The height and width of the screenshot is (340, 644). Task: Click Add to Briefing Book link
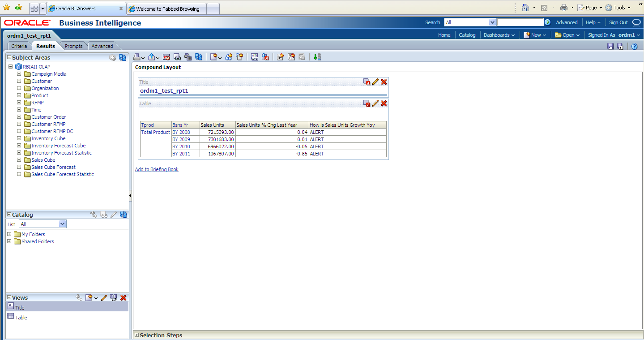pyautogui.click(x=157, y=169)
